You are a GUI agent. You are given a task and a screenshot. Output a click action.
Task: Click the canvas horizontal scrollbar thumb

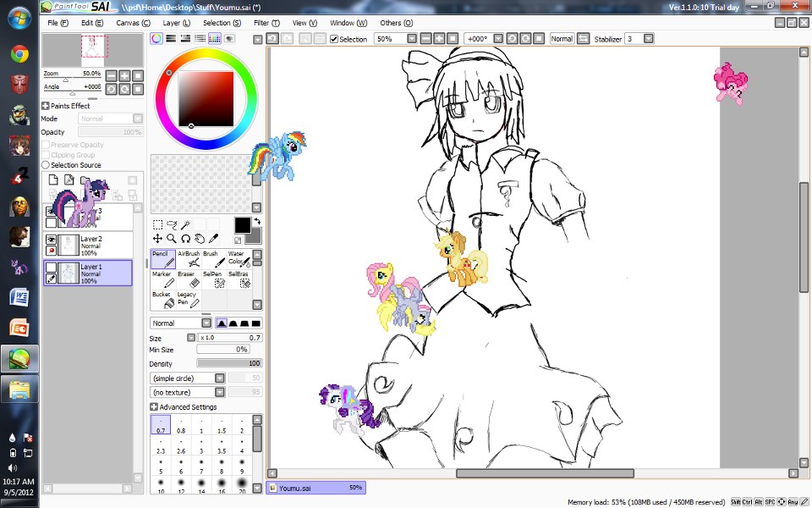tap(545, 473)
